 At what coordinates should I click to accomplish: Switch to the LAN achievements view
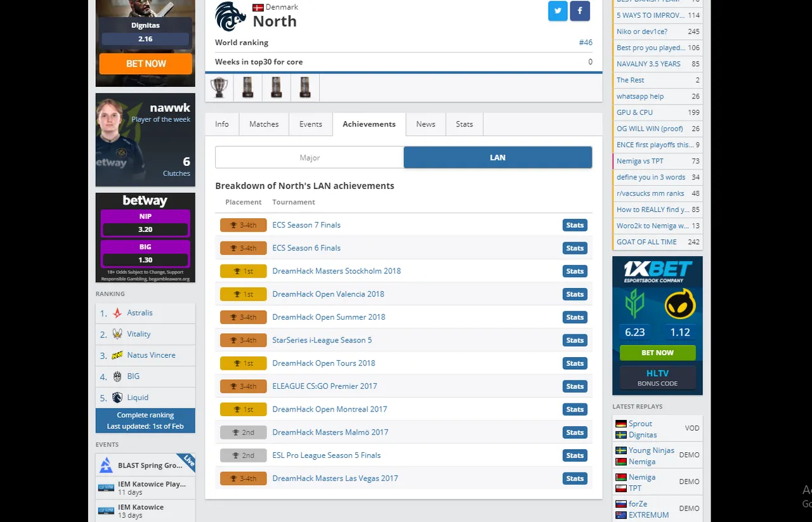[x=498, y=157]
